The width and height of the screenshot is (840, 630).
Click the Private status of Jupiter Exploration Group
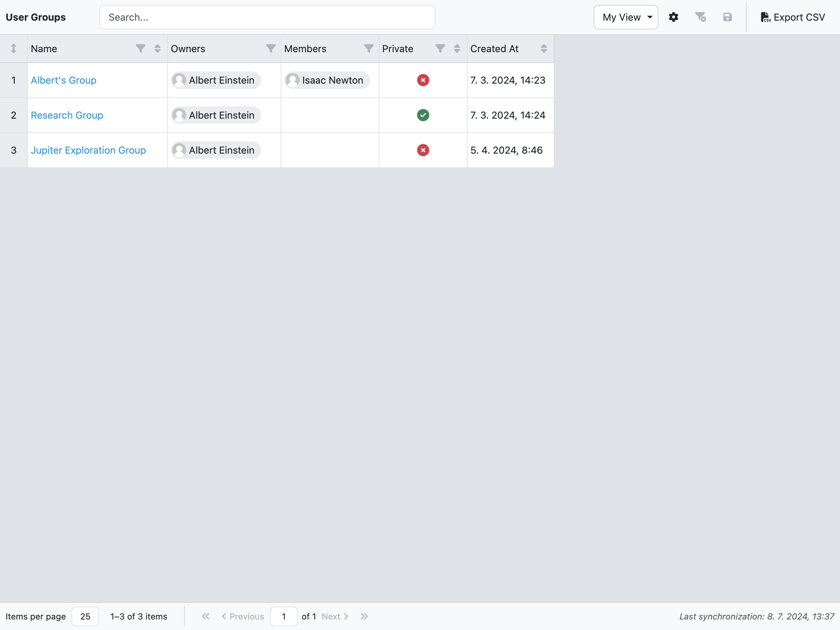(x=423, y=150)
